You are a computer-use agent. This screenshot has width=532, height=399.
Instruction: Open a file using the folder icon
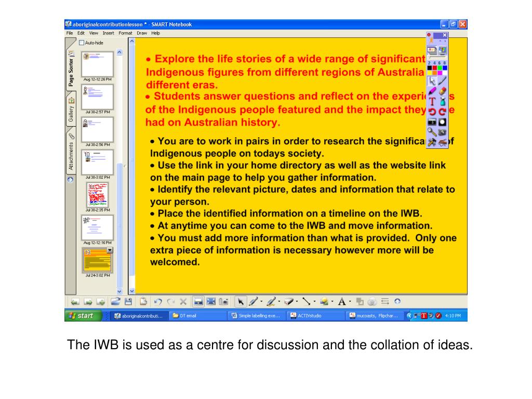click(115, 301)
